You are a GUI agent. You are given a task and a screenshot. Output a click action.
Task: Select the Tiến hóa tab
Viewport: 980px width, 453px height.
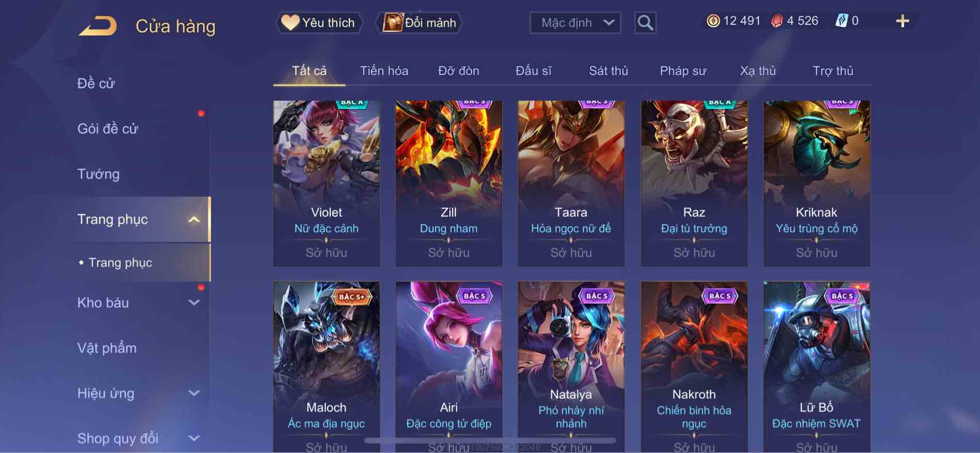point(384,71)
